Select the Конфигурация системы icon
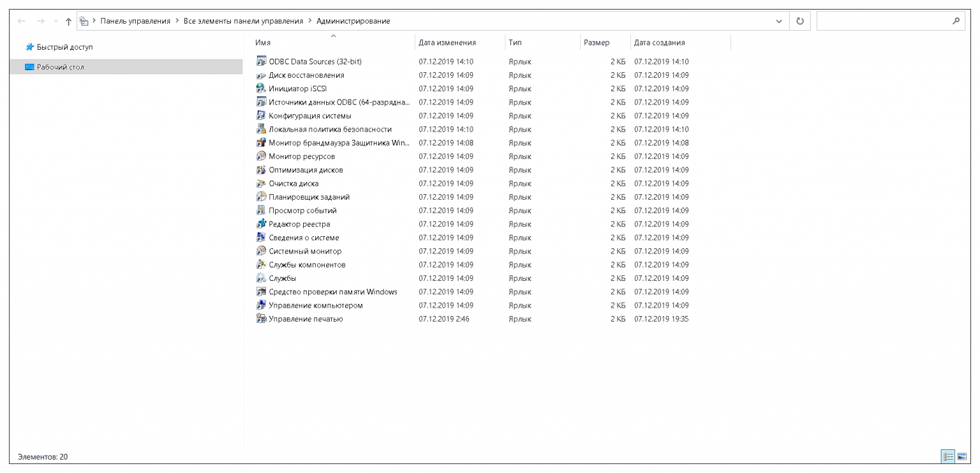 [x=260, y=116]
